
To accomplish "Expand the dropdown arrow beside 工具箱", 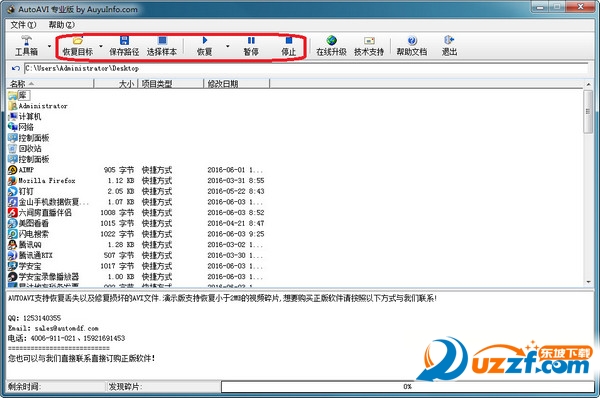I will pyautogui.click(x=49, y=46).
